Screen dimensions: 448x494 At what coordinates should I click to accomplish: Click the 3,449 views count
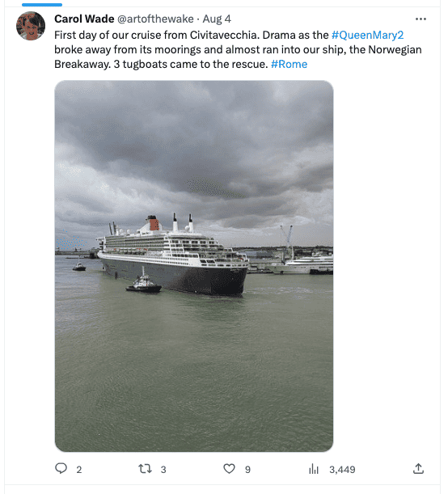pyautogui.click(x=342, y=470)
